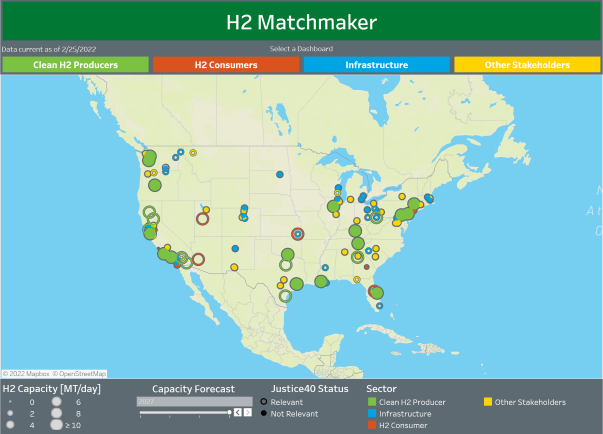This screenshot has height=434, width=603.
Task: Highlight Clean H2 Producer green swatch
Action: (x=371, y=402)
